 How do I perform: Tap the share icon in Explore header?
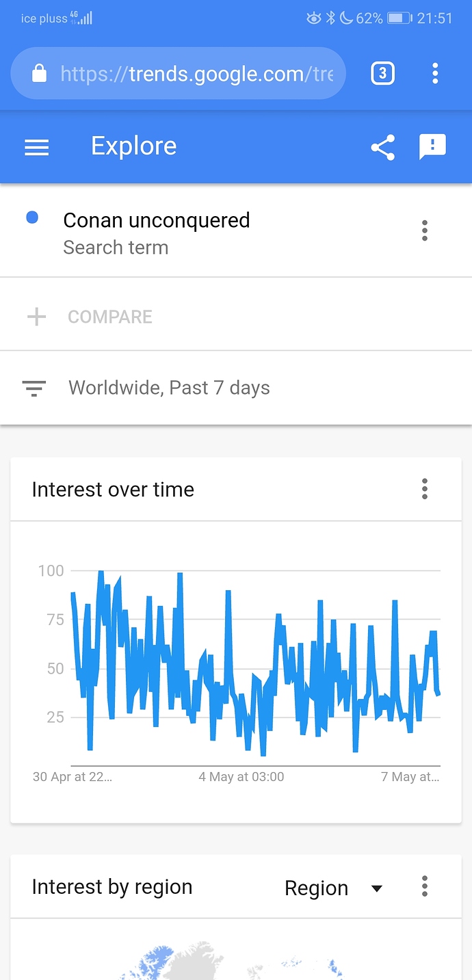[383, 147]
